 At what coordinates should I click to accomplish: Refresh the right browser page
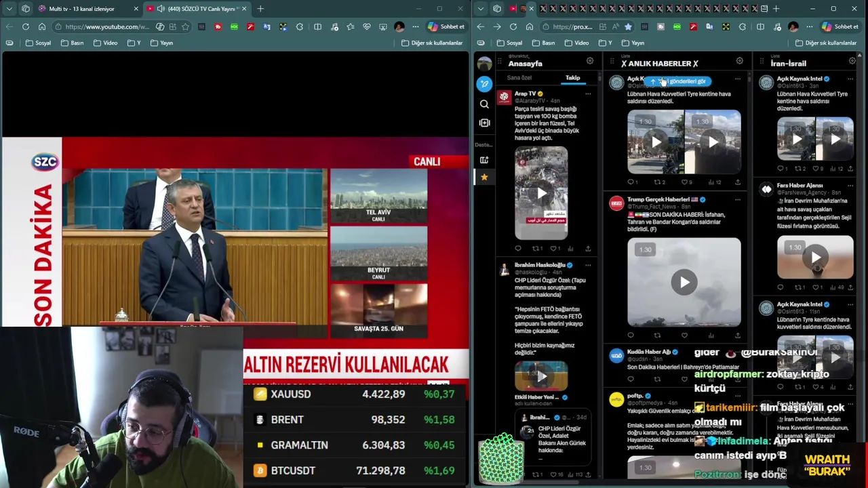(513, 26)
